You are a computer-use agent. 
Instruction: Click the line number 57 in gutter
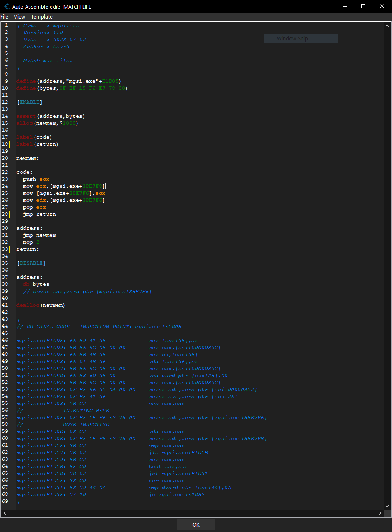coord(5,418)
